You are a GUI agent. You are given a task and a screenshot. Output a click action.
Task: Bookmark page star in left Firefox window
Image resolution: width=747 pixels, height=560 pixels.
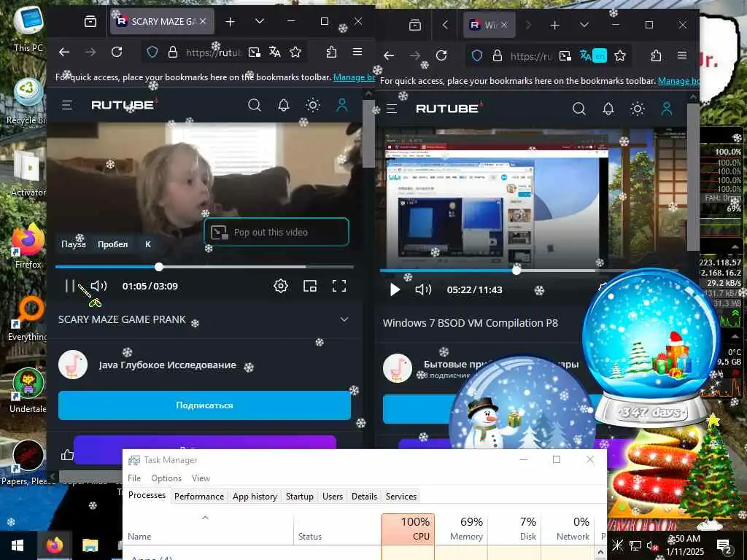coord(295,52)
